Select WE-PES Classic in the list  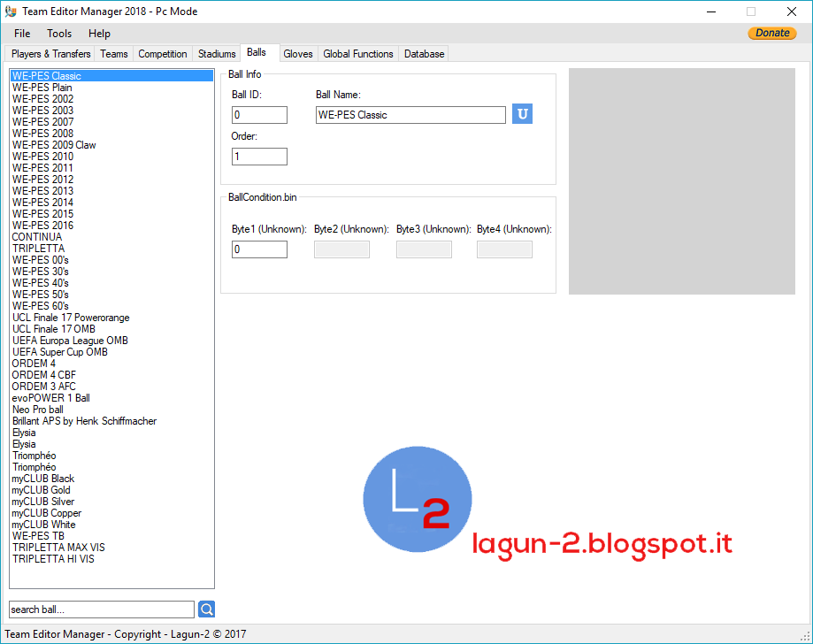pos(112,76)
